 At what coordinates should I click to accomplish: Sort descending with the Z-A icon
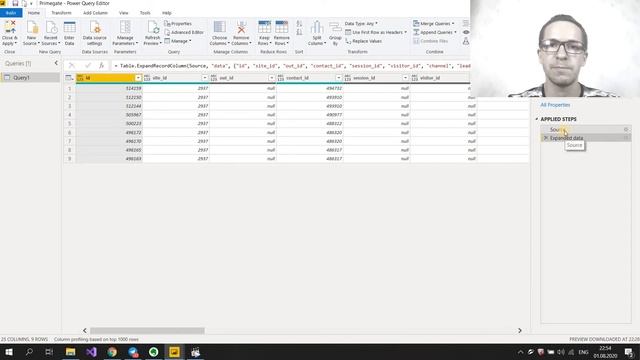pos(299,32)
